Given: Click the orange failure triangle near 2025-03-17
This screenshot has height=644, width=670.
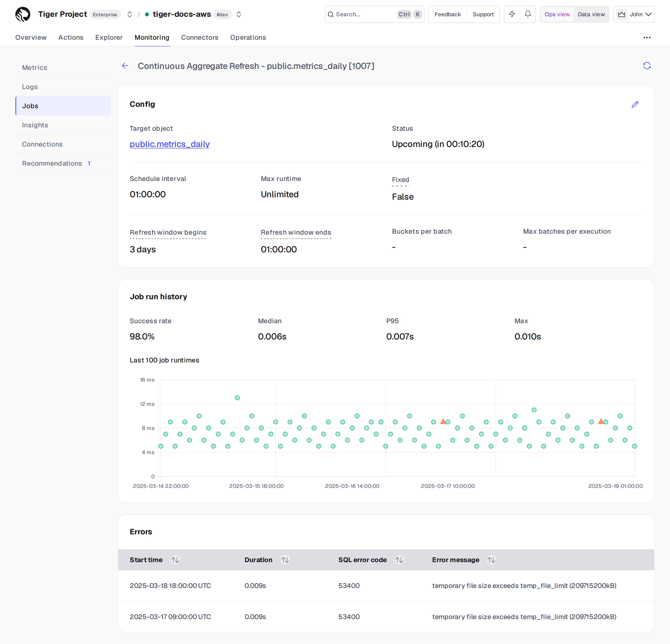Looking at the screenshot, I should pos(443,421).
